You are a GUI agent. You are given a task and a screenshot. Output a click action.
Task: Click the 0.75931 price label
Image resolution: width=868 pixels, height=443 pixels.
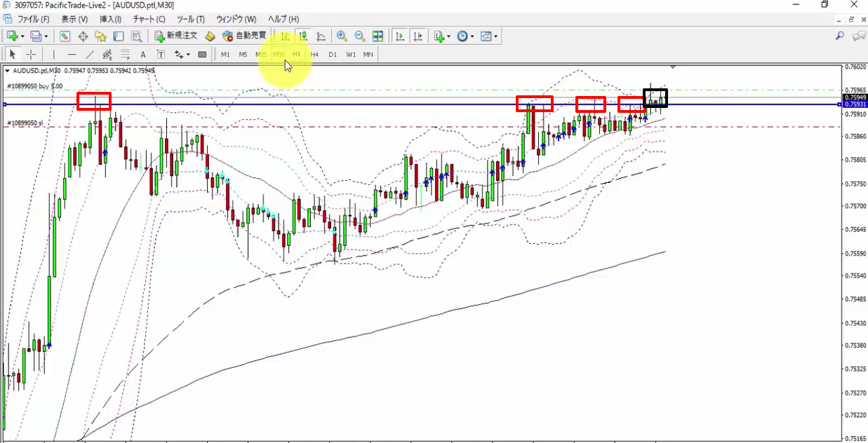tap(856, 104)
